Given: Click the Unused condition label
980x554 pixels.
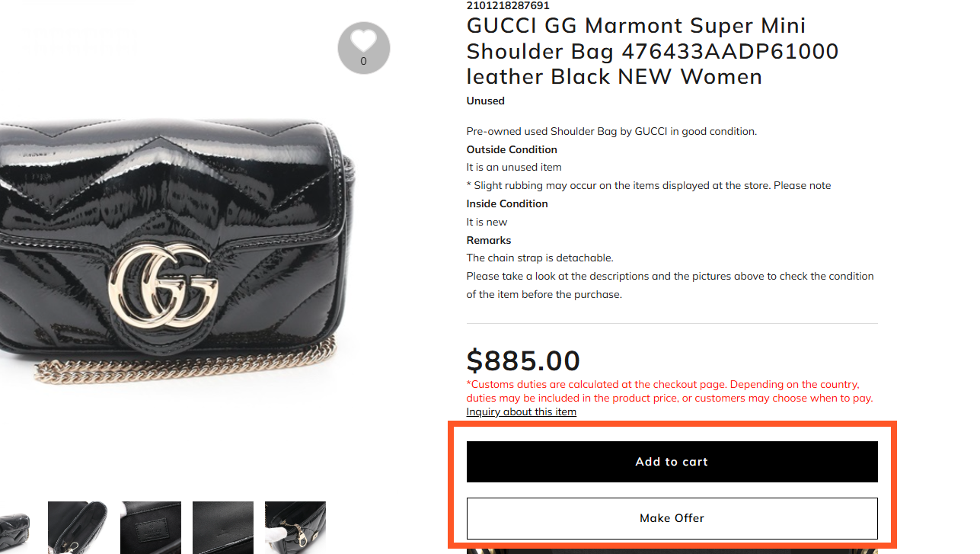Looking at the screenshot, I should [485, 101].
